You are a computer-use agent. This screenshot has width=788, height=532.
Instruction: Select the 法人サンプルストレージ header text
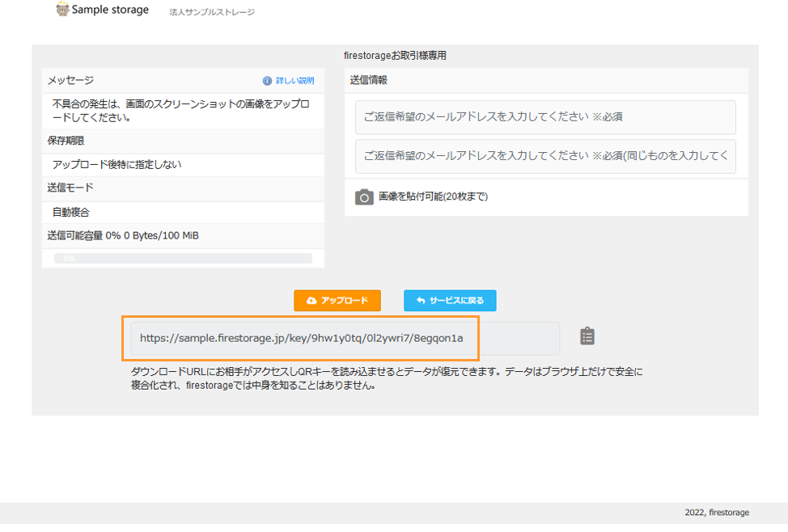coord(212,12)
